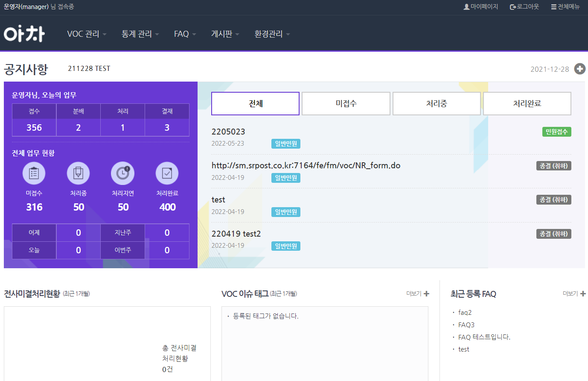Open the FAQ3 item in recent FAQ list
Screen dimensions: 588x381
coord(466,325)
